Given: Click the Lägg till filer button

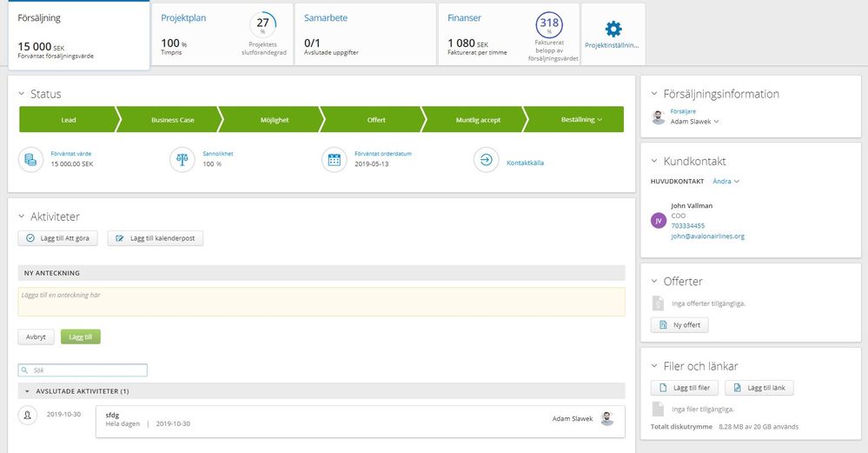Looking at the screenshot, I should (x=684, y=388).
